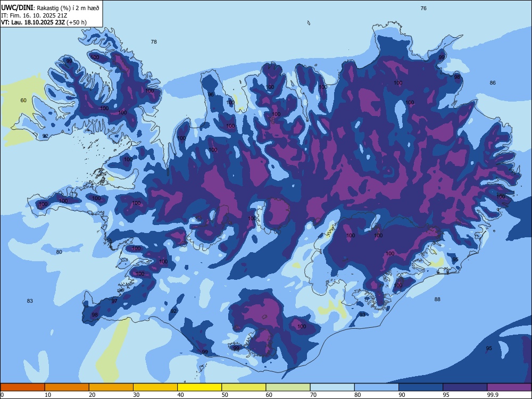
Task: Click the '60' value over the yellow-green area
Action: click(x=23, y=100)
